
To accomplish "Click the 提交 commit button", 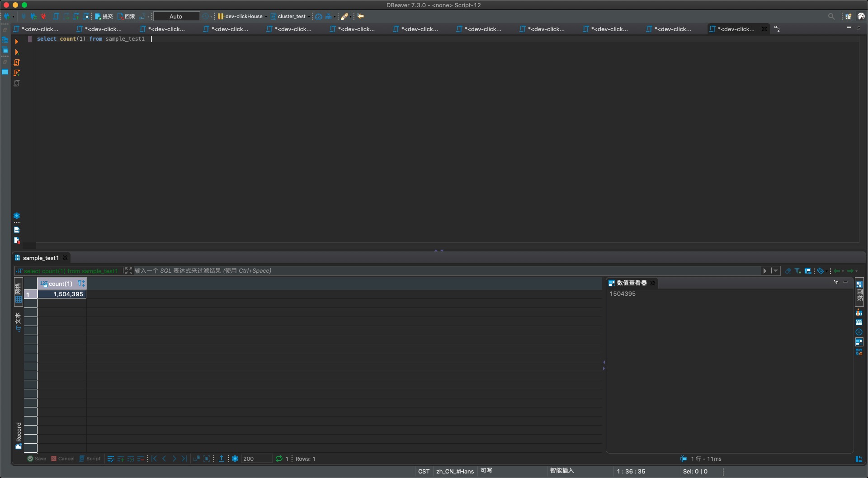I will tap(104, 16).
